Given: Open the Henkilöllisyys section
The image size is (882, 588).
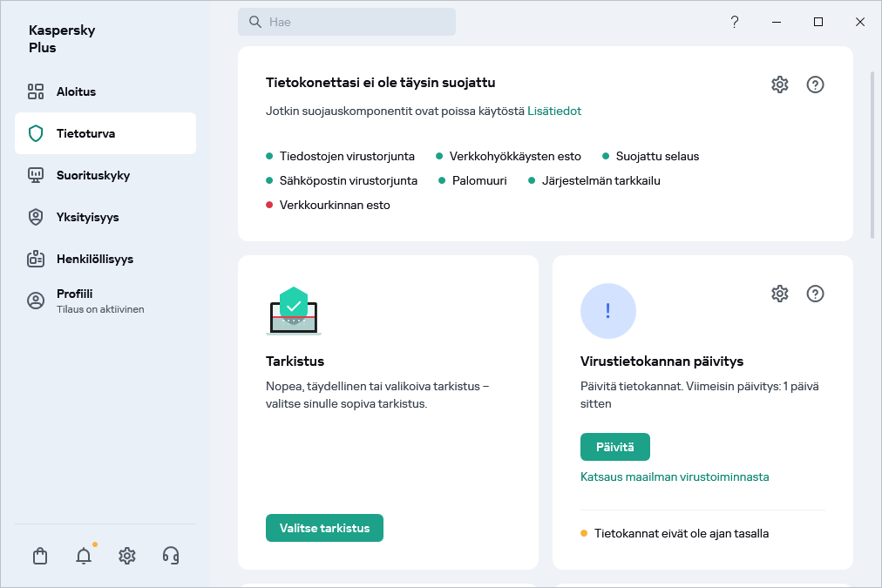Looking at the screenshot, I should [x=94, y=259].
